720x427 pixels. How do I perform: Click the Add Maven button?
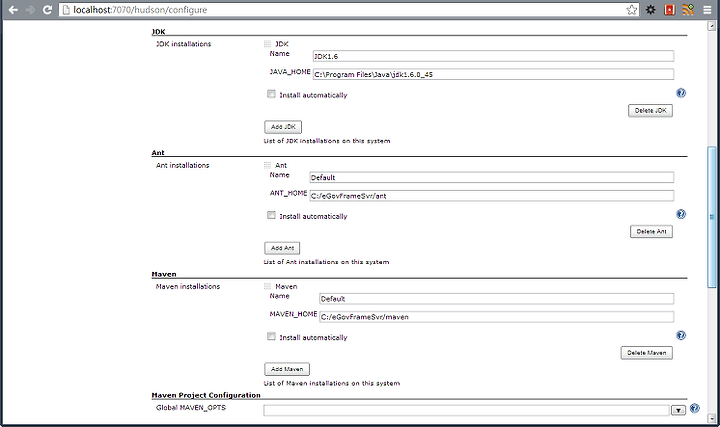pyautogui.click(x=287, y=369)
